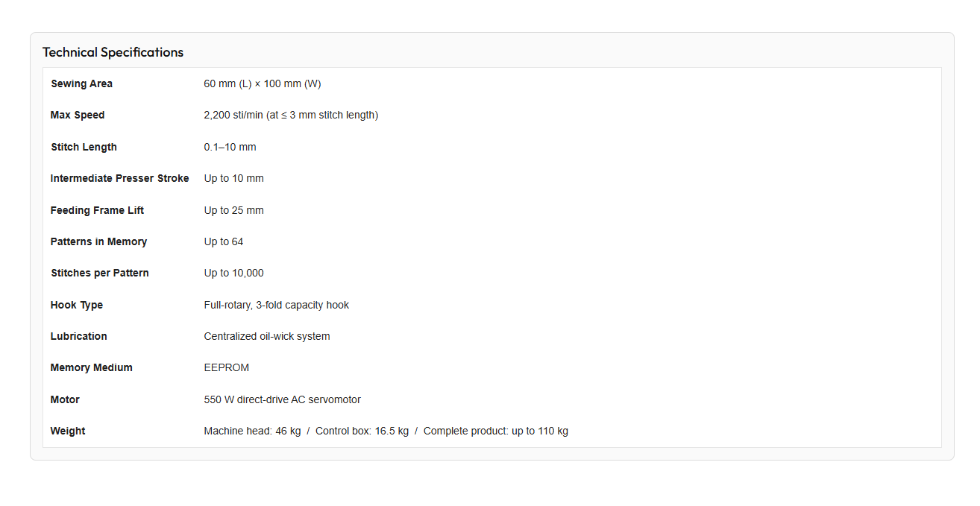980x506 pixels.
Task: Click the Full-rotary 3-fold capacity hook text
Action: [277, 305]
